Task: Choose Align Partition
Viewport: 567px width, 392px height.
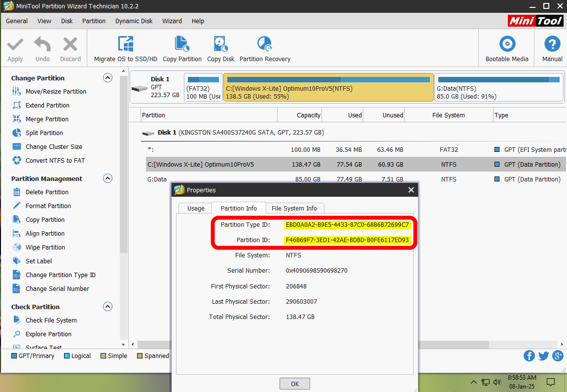Action: [45, 233]
